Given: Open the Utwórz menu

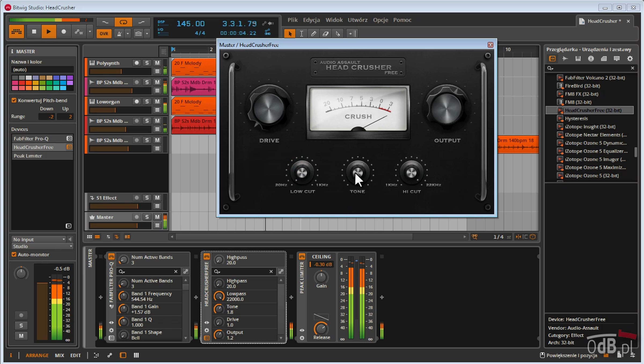Looking at the screenshot, I should click(x=357, y=20).
